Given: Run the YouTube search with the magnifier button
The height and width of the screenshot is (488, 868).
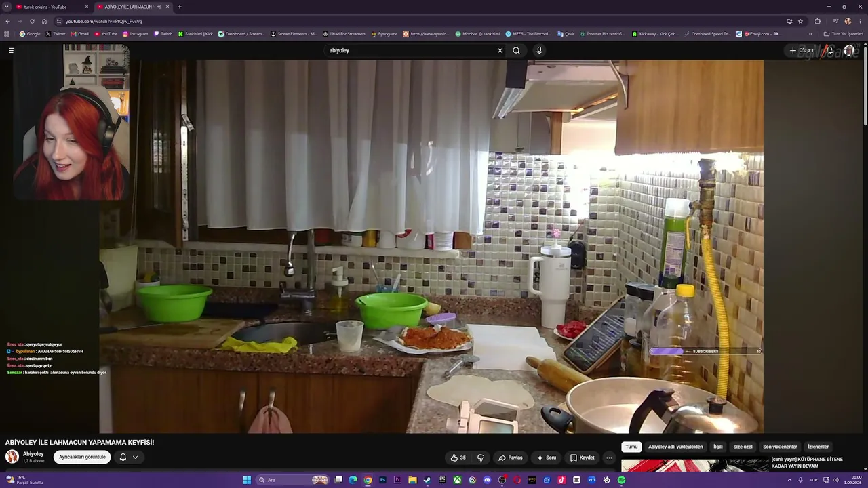Looking at the screenshot, I should 516,50.
